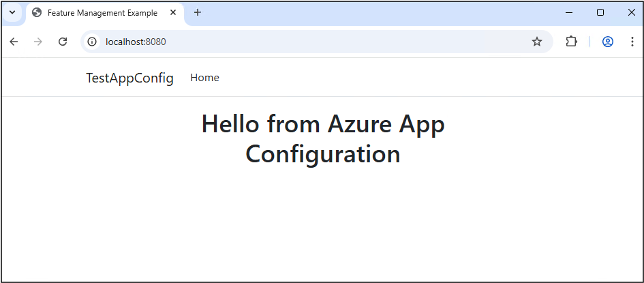The height and width of the screenshot is (283, 644).
Task: Close the Feature Management Example tab
Action: pyautogui.click(x=173, y=13)
